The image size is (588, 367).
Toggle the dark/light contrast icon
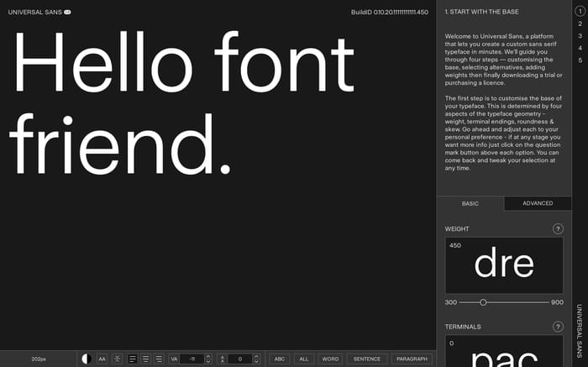(87, 359)
